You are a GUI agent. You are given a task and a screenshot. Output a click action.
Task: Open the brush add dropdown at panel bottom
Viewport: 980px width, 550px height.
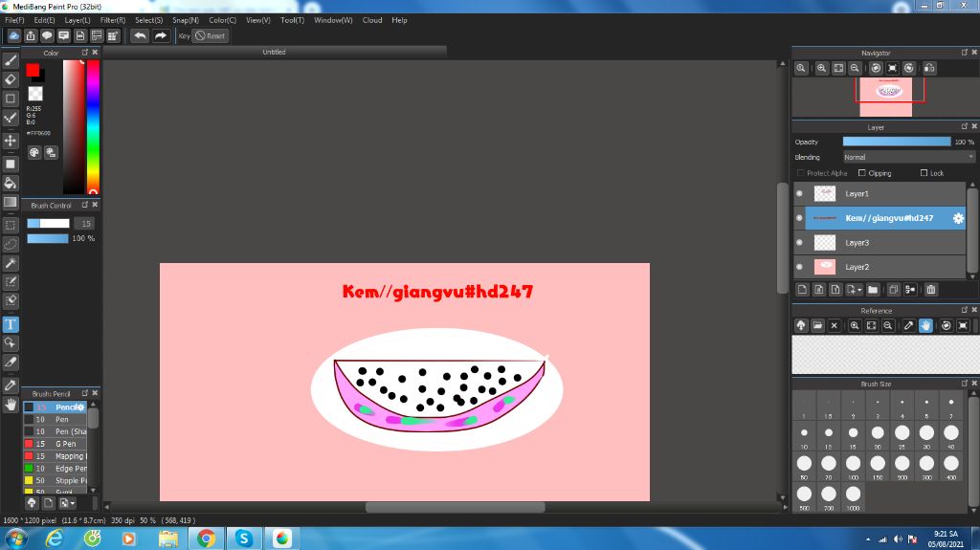66,503
